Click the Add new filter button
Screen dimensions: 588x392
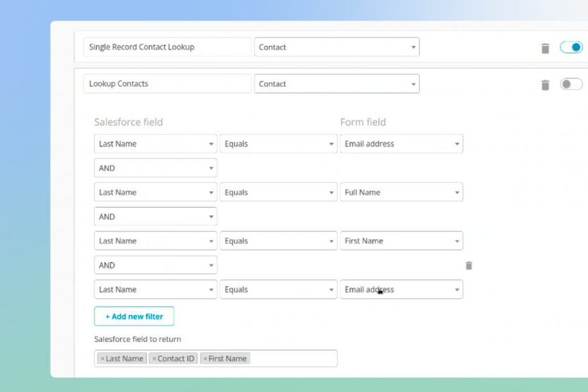click(134, 316)
